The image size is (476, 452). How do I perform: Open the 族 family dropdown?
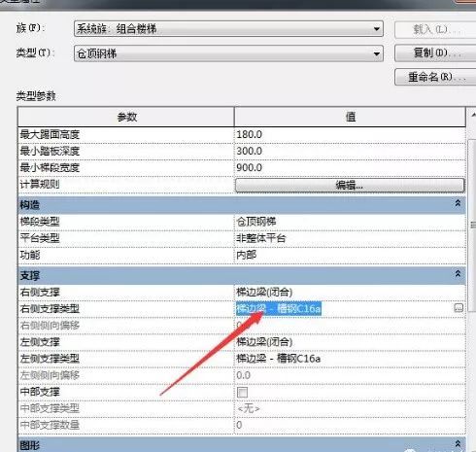[228, 29]
